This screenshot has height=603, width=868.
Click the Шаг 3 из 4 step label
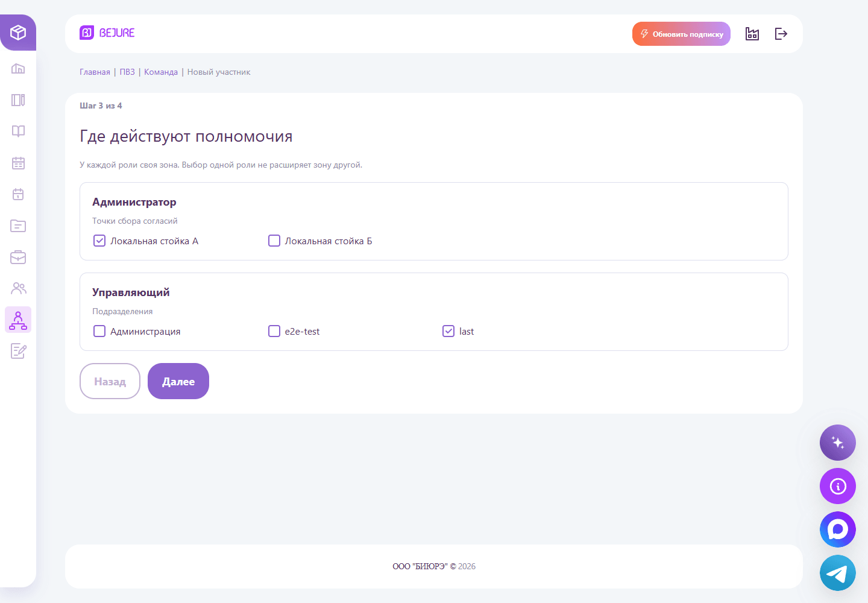(x=101, y=106)
